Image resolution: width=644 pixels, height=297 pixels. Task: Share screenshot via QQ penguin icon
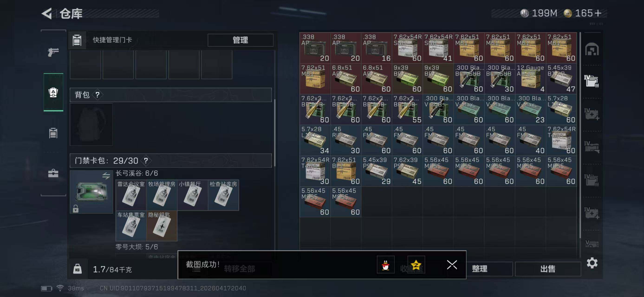click(386, 265)
